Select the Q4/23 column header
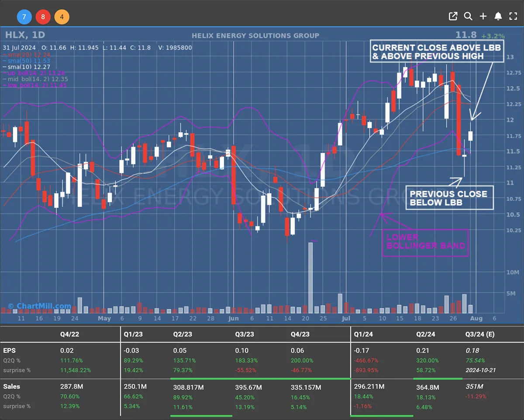 tap(300, 334)
